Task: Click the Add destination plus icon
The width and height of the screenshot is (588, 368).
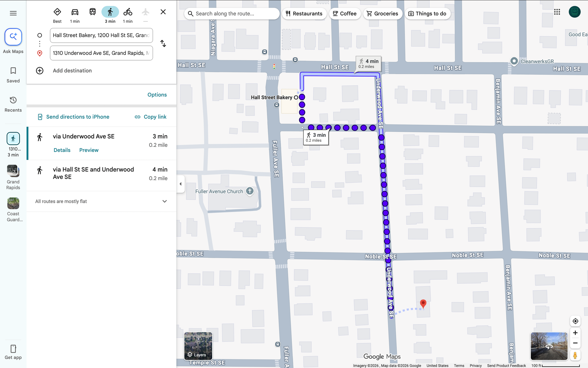Action: pos(40,71)
